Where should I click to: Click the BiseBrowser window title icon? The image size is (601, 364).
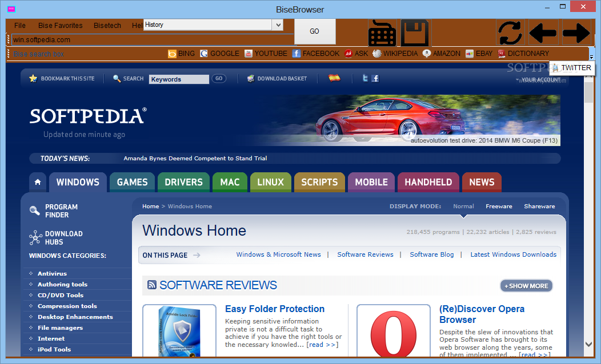(11, 9)
